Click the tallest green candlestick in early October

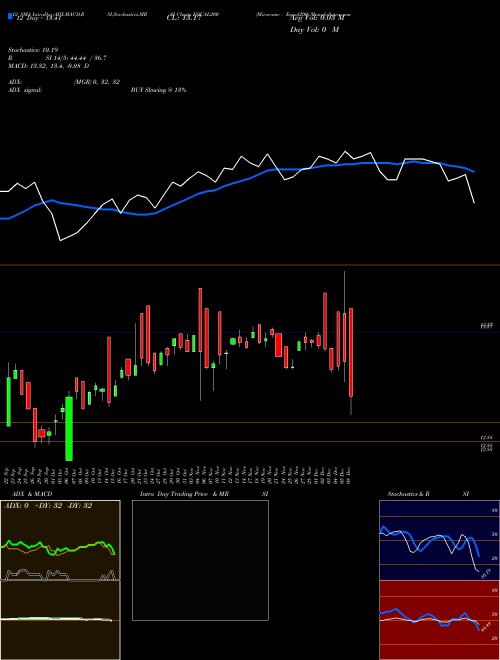[69, 428]
